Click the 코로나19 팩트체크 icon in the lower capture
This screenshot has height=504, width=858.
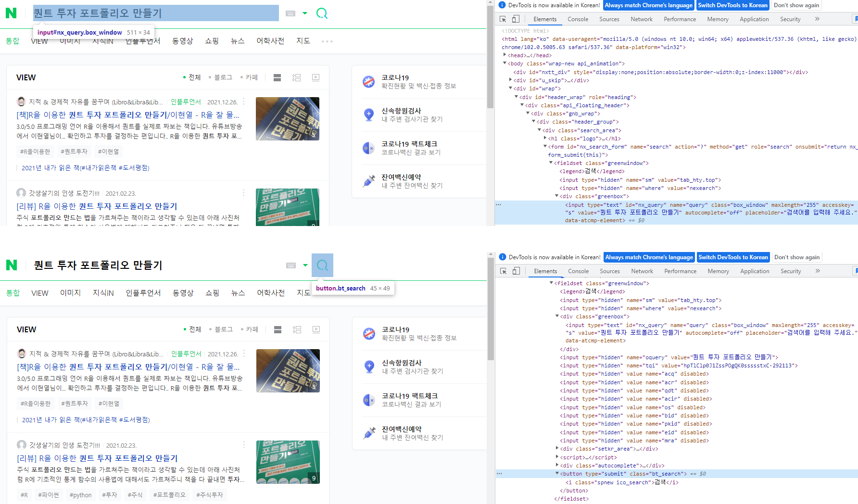click(369, 400)
